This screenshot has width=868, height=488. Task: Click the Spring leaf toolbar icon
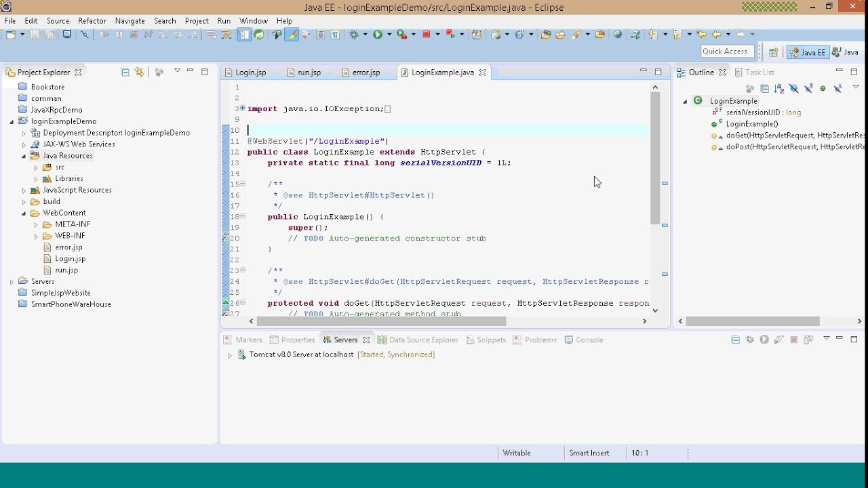tap(259, 34)
